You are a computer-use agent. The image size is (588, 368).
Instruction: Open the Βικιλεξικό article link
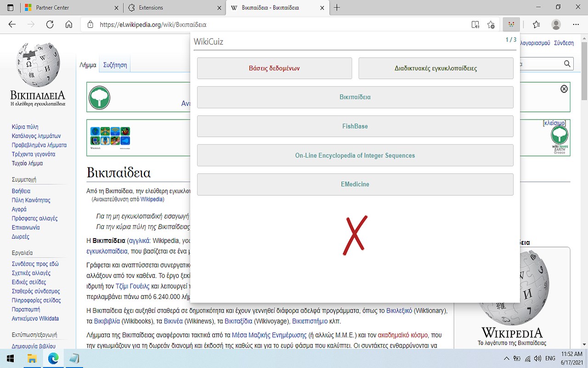[x=399, y=310]
